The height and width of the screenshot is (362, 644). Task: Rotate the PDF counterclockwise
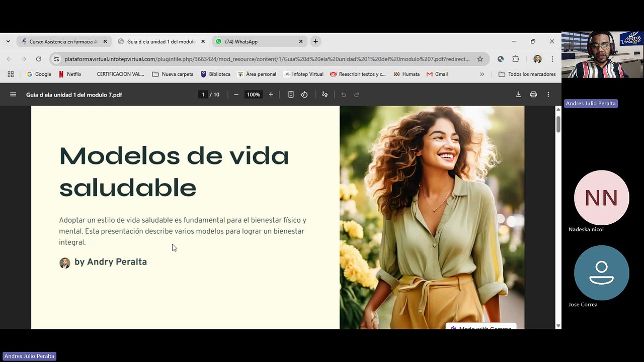pos(304,95)
